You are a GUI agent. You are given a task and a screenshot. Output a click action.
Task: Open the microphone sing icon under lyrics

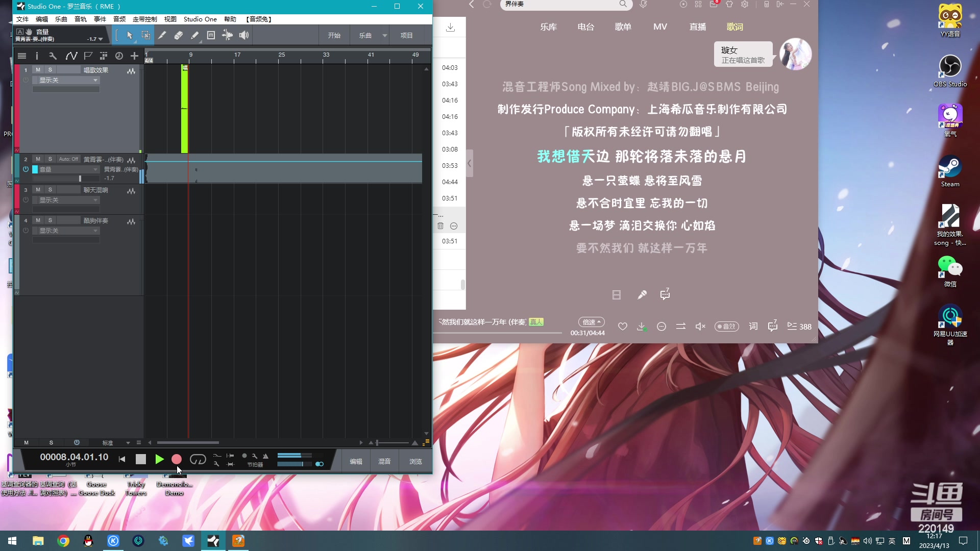tap(642, 295)
